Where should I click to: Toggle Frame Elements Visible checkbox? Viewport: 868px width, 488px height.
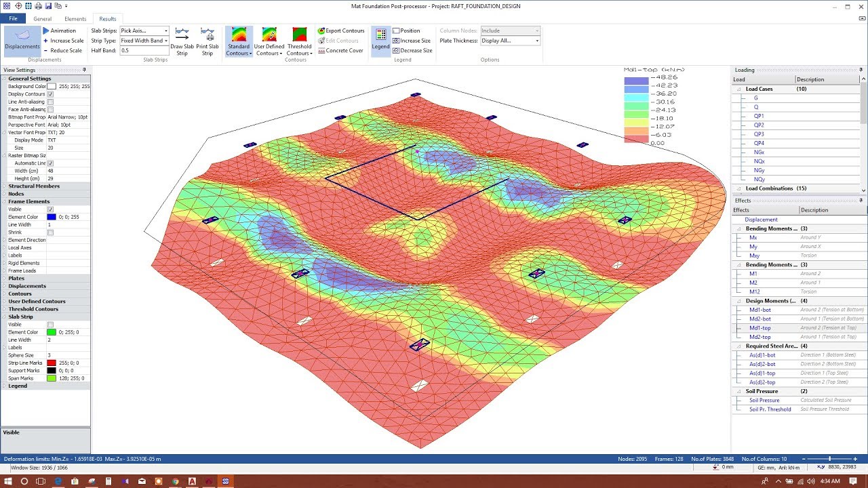(50, 209)
